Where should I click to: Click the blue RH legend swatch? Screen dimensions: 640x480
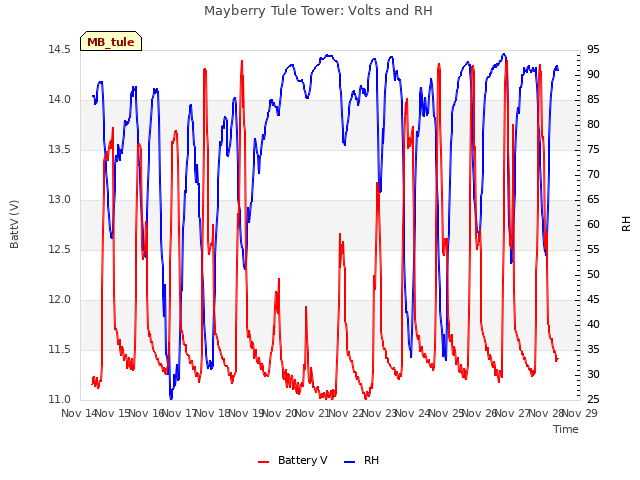(350, 462)
